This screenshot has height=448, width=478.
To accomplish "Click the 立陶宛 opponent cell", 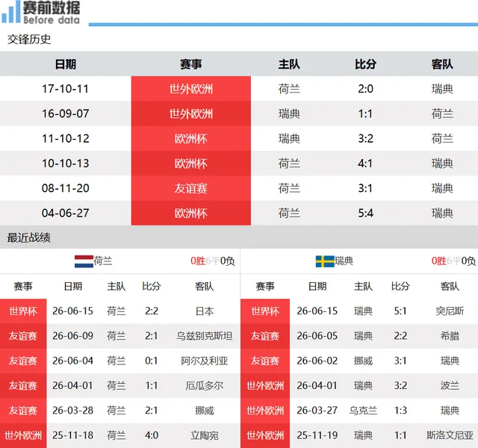I will coord(204,435).
